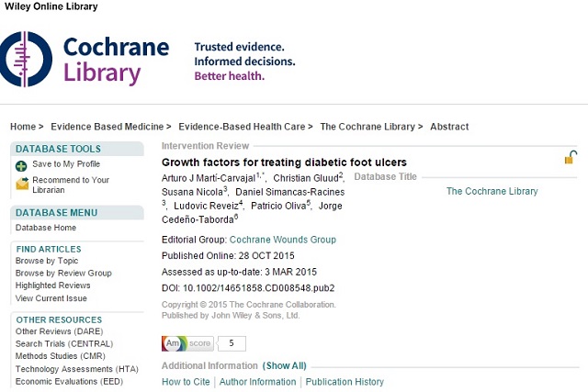The height and width of the screenshot is (392, 588).
Task: View Author Information
Action: coord(258,382)
